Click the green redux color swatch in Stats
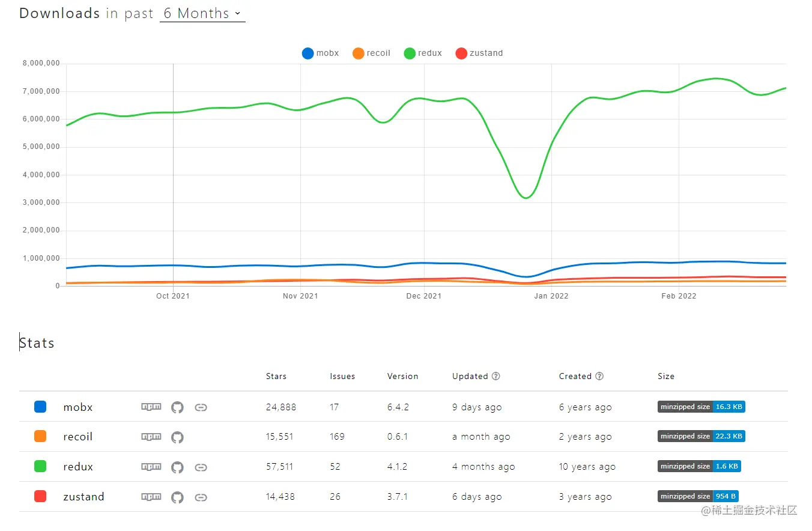This screenshot has height=531, width=812. tap(40, 467)
